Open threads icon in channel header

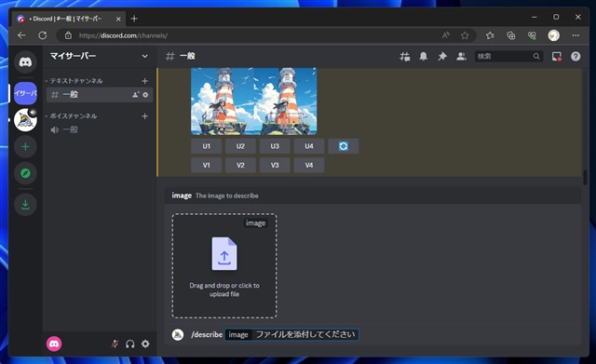(x=405, y=57)
